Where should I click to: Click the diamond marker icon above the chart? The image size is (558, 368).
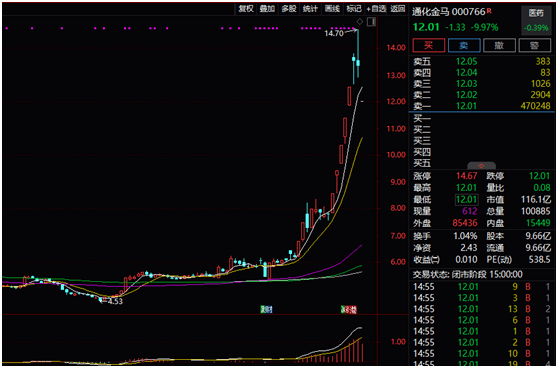[x=360, y=22]
